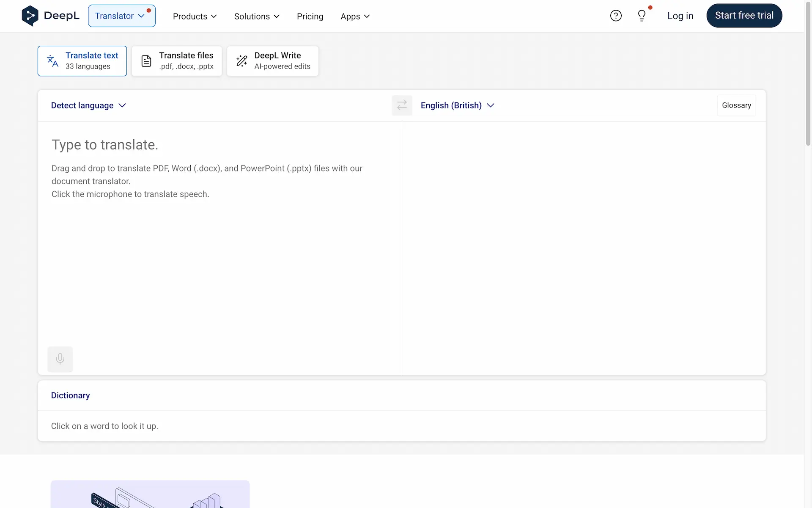Open the Apps dropdown
The width and height of the screenshot is (812, 508).
coord(354,17)
